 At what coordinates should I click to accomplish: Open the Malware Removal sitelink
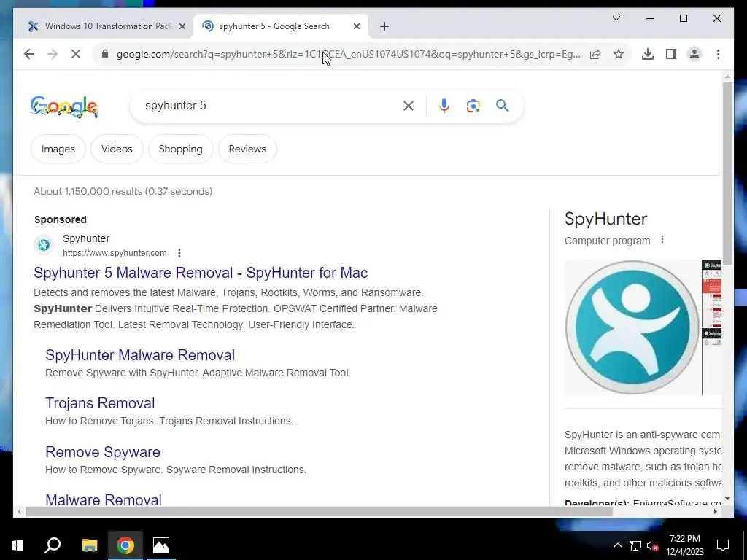pyautogui.click(x=104, y=500)
